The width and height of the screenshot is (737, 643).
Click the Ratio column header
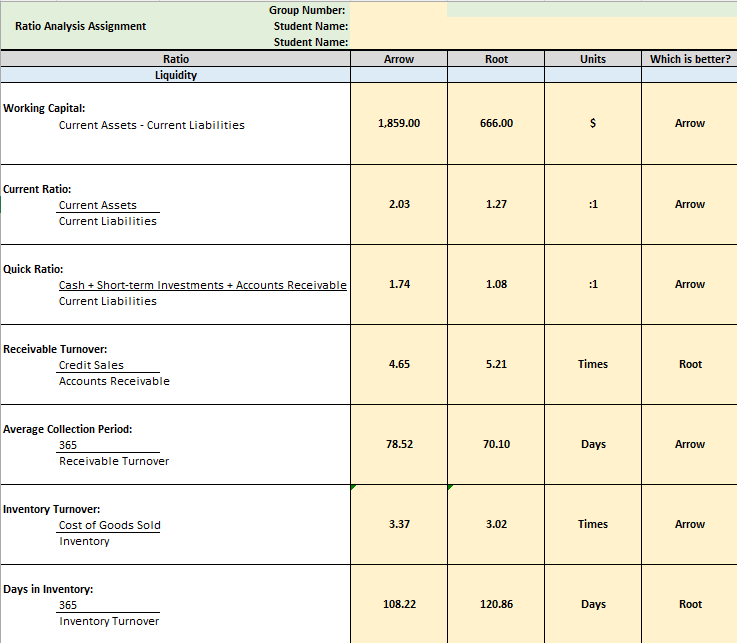click(x=176, y=59)
